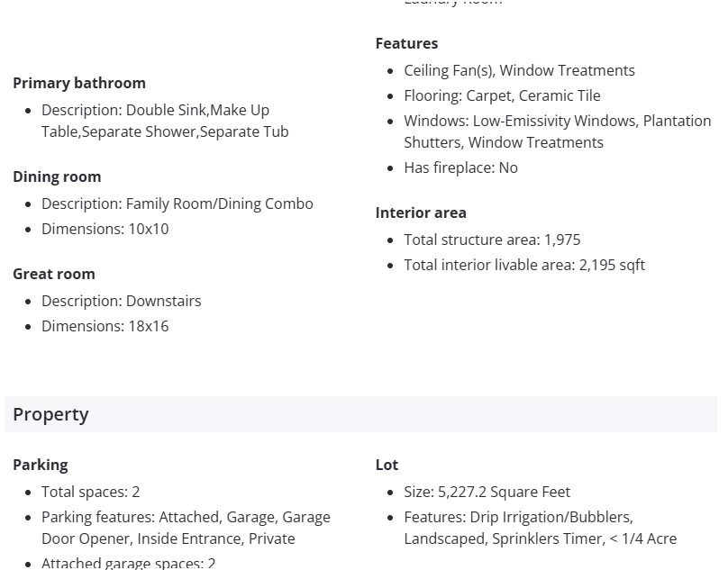Image resolution: width=728 pixels, height=570 pixels.
Task: Click the Features heading
Action: click(x=406, y=43)
